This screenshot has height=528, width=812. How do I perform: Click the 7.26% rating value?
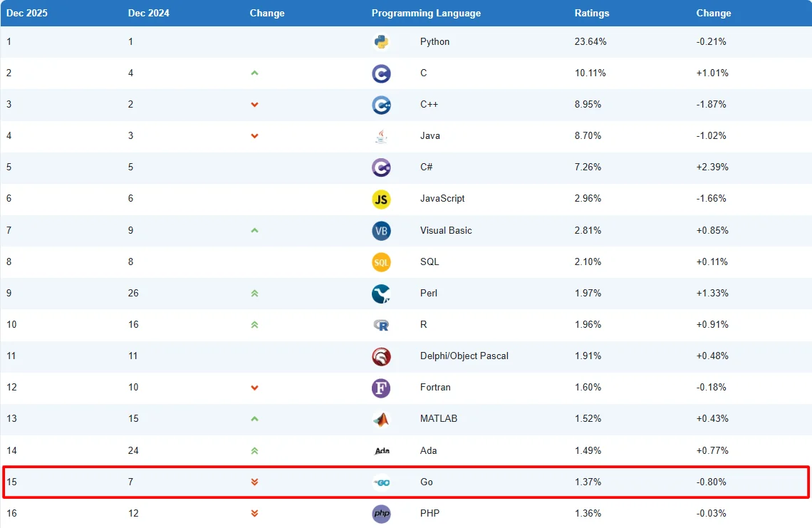(x=588, y=167)
